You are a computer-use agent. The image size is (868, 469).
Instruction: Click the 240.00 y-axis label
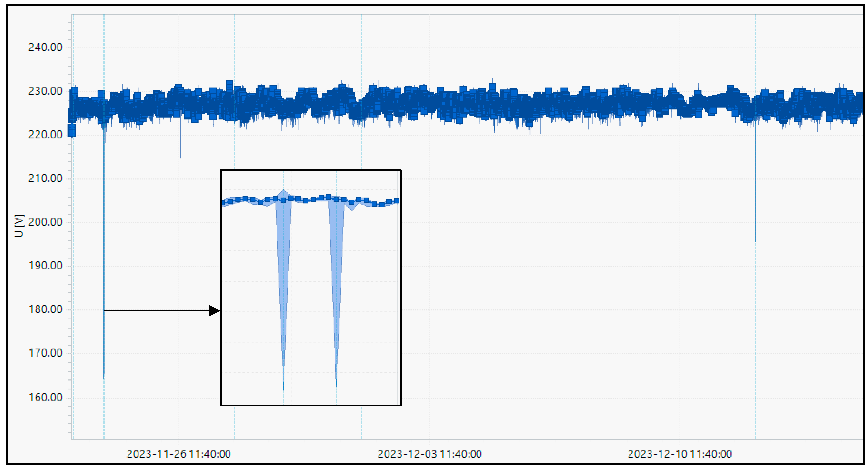(45, 48)
